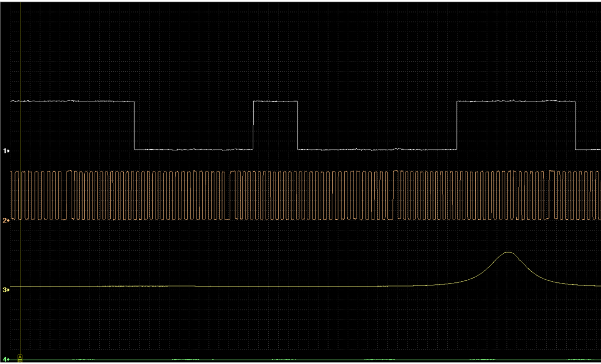Click the last falling edge of channel 1
This screenshot has width=601, height=364.
(x=576, y=125)
